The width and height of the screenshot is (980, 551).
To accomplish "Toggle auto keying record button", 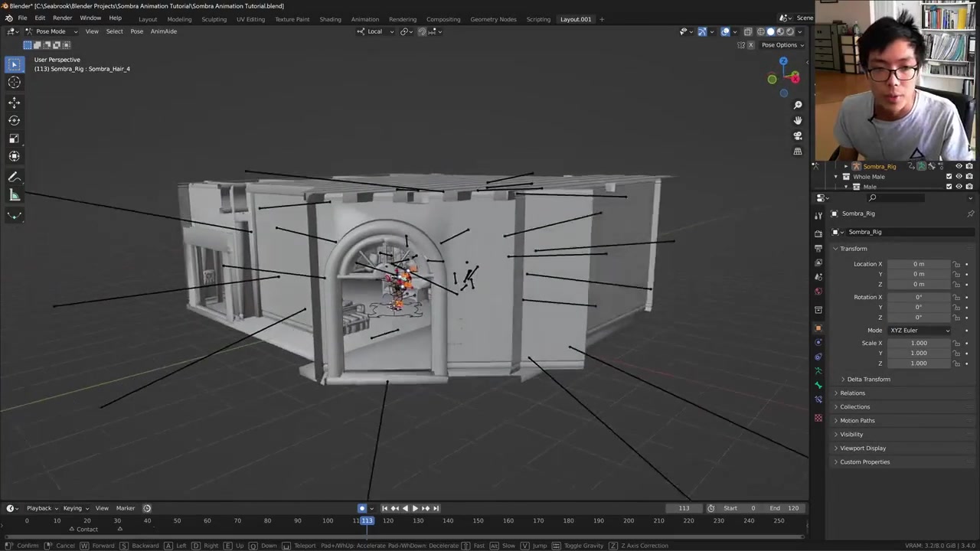I will [362, 508].
